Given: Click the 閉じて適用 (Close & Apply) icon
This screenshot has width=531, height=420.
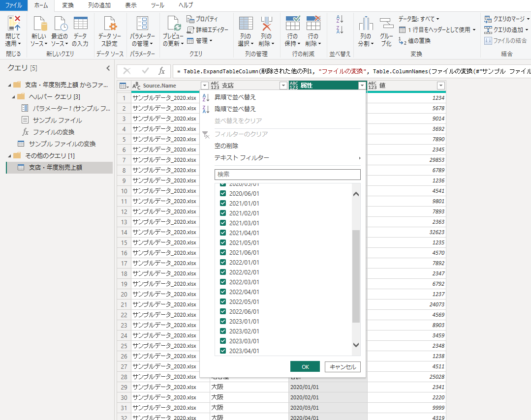Looking at the screenshot, I should pyautogui.click(x=13, y=23).
